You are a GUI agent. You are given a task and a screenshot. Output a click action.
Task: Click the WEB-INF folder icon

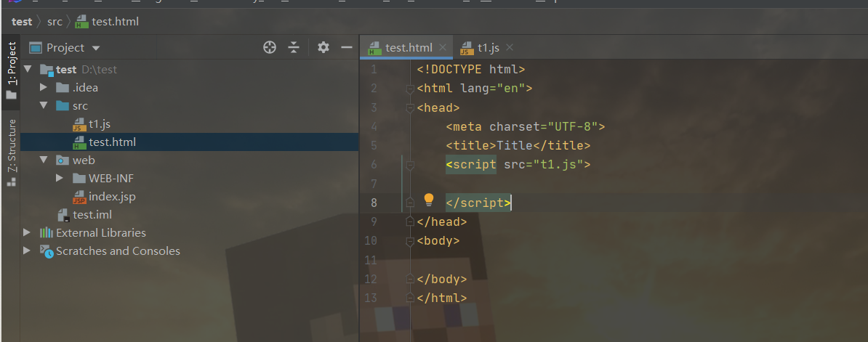point(79,179)
